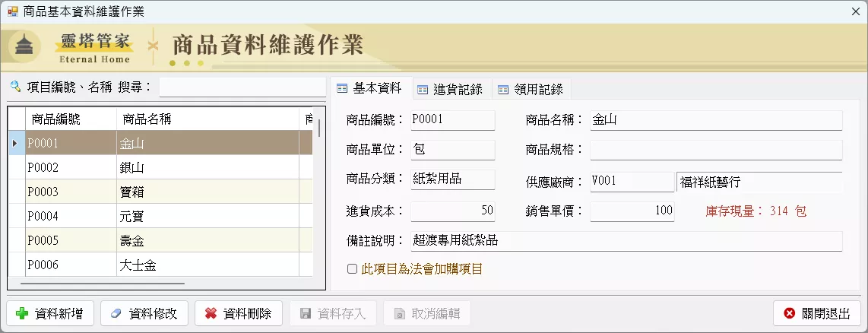
Task: Click the eraser icon on 資料修改
Action: pyautogui.click(x=116, y=313)
